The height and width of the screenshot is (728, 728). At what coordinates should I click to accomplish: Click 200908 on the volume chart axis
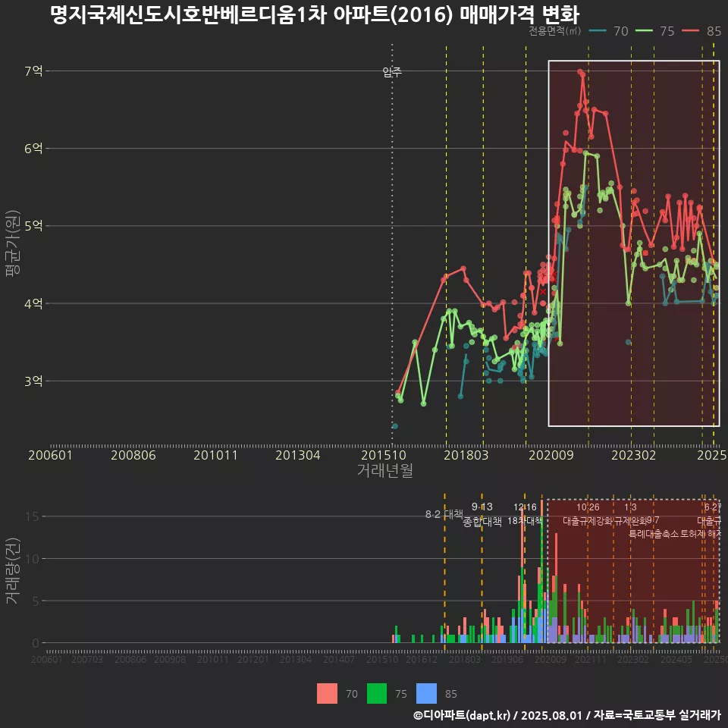point(170,659)
